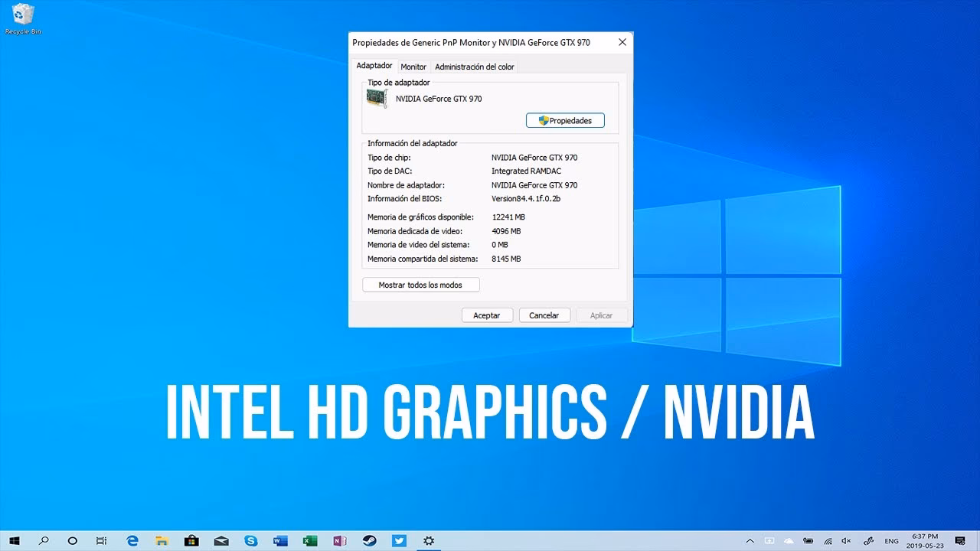Open File Explorer from the taskbar
This screenshot has width=980, height=551.
pyautogui.click(x=162, y=540)
